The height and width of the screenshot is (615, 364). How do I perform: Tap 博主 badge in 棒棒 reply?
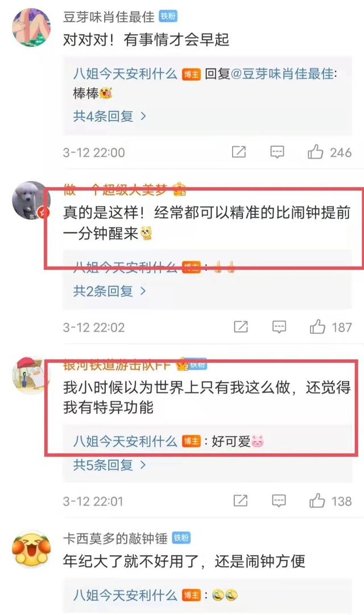tap(191, 74)
